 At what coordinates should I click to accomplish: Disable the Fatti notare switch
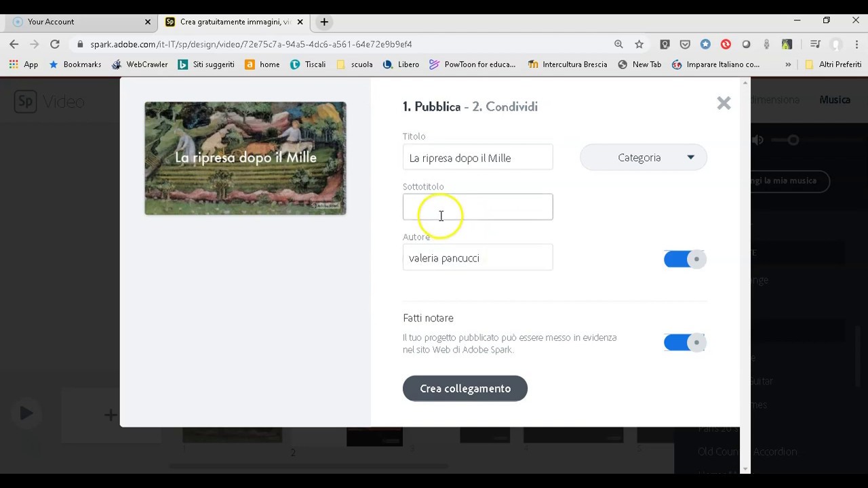coord(685,342)
